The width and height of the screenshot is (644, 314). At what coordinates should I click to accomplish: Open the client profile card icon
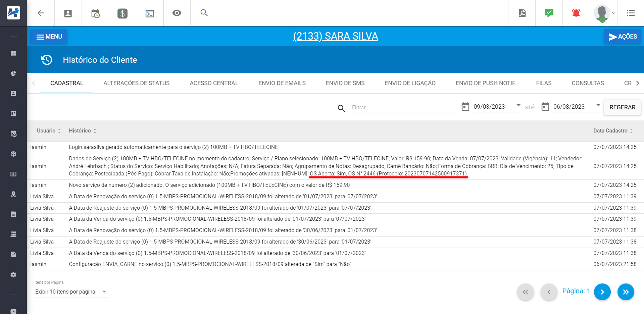point(68,13)
